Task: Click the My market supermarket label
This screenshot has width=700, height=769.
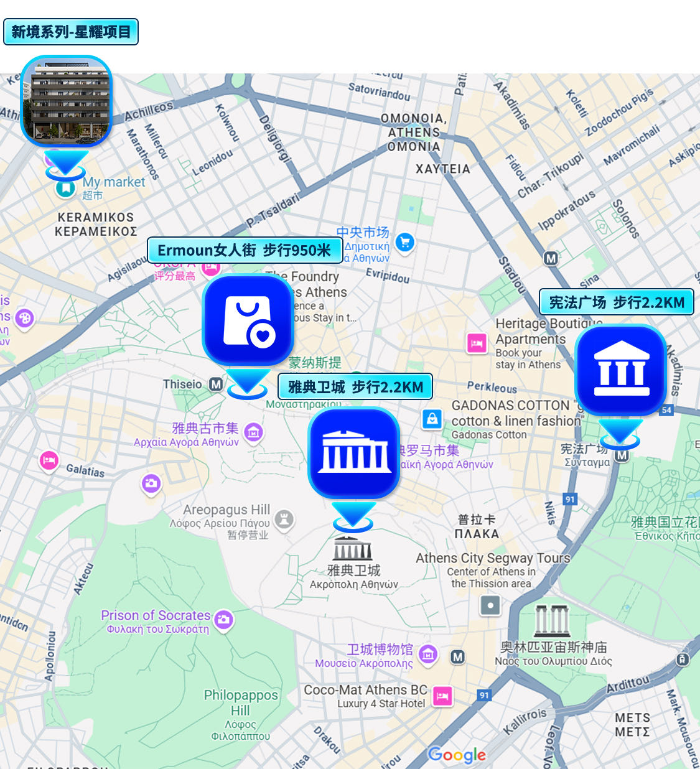Action: point(113,183)
